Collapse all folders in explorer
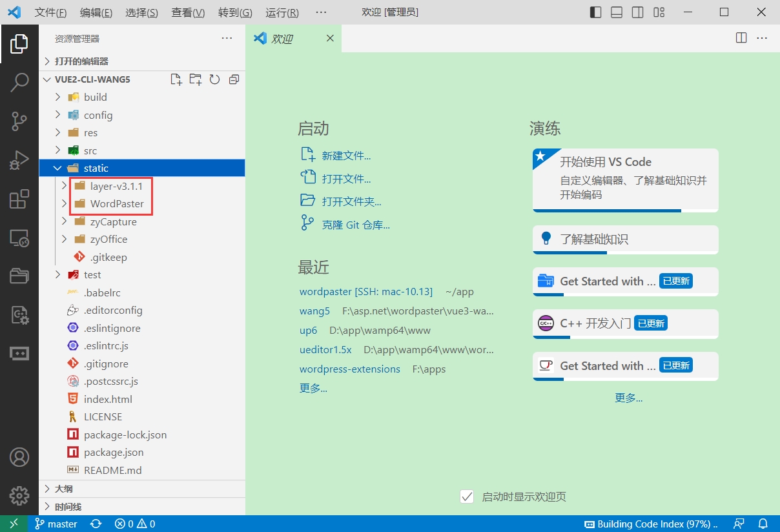Image resolution: width=780 pixels, height=532 pixels. point(234,79)
